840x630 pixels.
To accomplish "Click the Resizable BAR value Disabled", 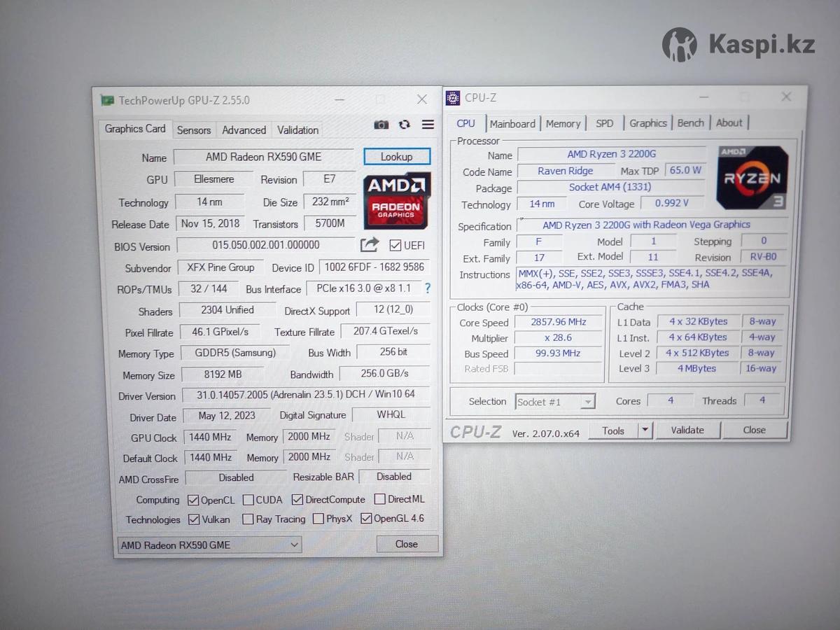I will [x=394, y=477].
